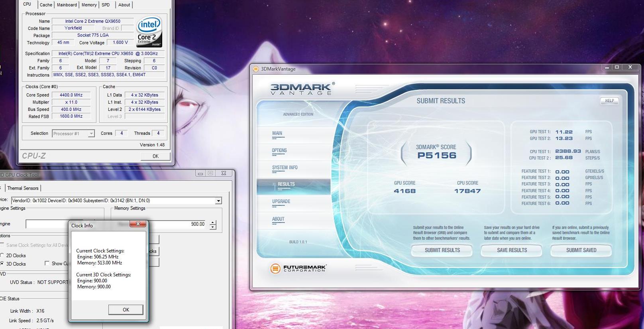Go to the SPD tab in CPU-Z
Screen dimensions: 644x329
pos(106,5)
